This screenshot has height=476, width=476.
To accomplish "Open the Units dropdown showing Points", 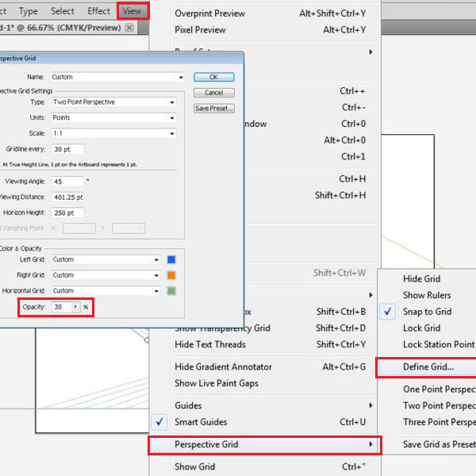I will point(113,117).
